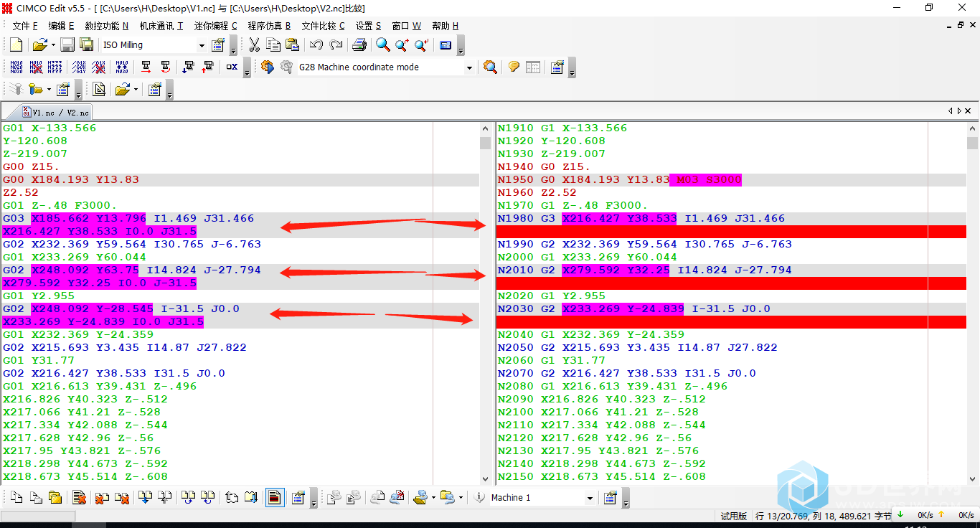The height and width of the screenshot is (528, 980).
Task: Click the left pane vertical scrollbar thumb
Action: [x=485, y=143]
